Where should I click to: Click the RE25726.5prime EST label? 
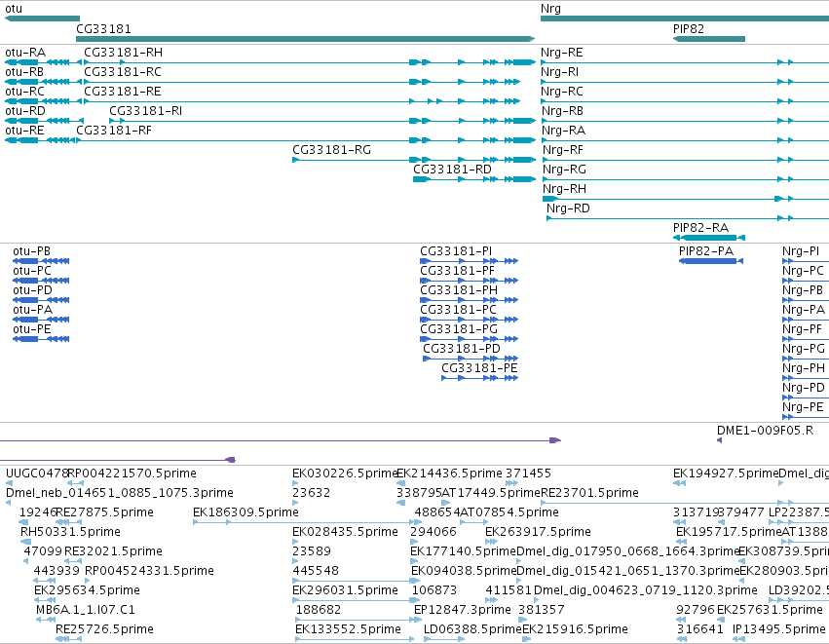[x=104, y=629]
